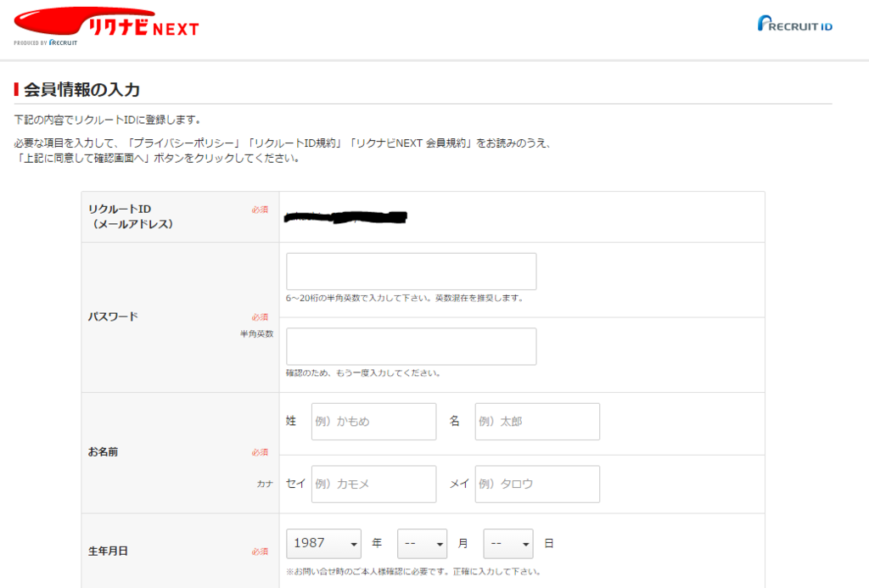The width and height of the screenshot is (869, 588).
Task: Open the birth year dropdown showing 1987
Action: (323, 544)
